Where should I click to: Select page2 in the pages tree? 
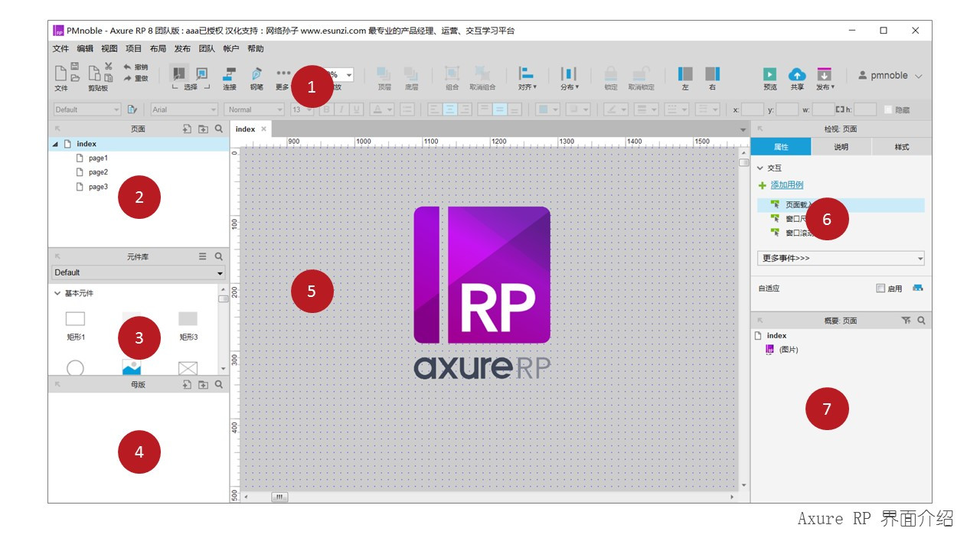tap(98, 172)
